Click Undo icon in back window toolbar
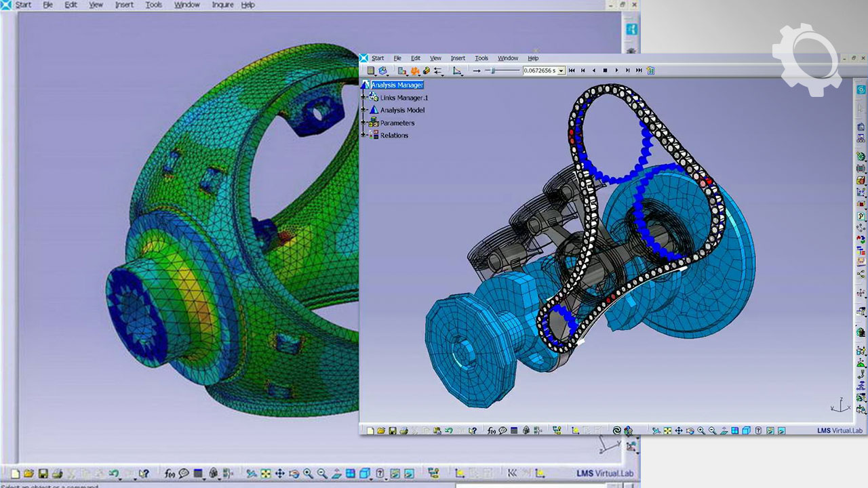Image resolution: width=868 pixels, height=488 pixels. 113,474
